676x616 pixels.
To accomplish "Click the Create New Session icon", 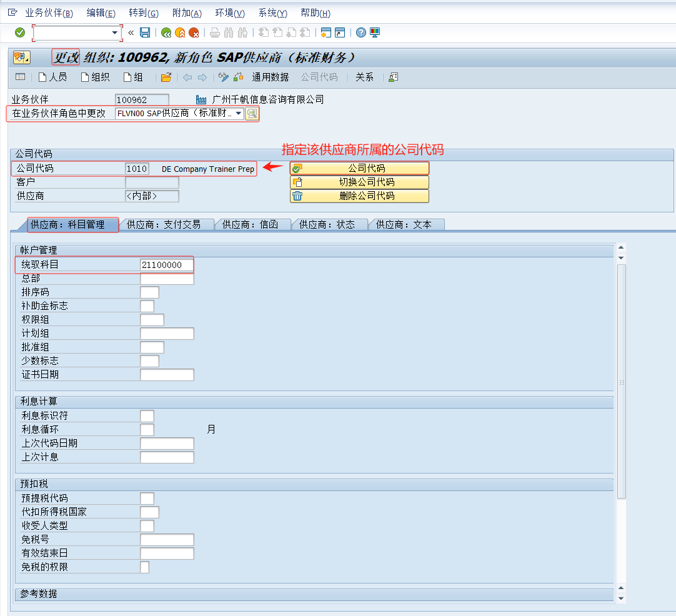I will click(x=326, y=32).
